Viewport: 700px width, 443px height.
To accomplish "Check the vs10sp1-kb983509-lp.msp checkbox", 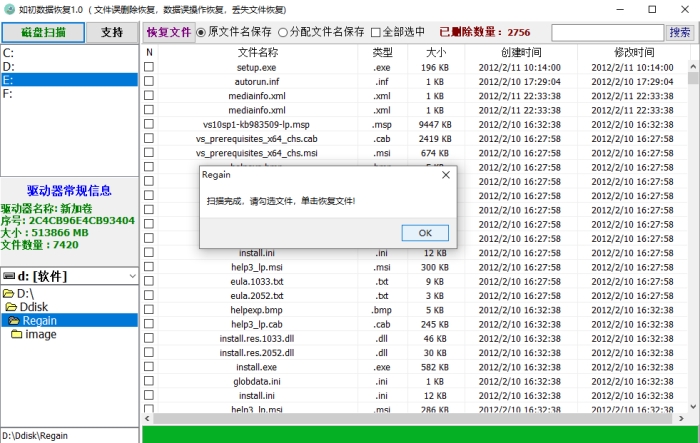I will click(x=149, y=124).
